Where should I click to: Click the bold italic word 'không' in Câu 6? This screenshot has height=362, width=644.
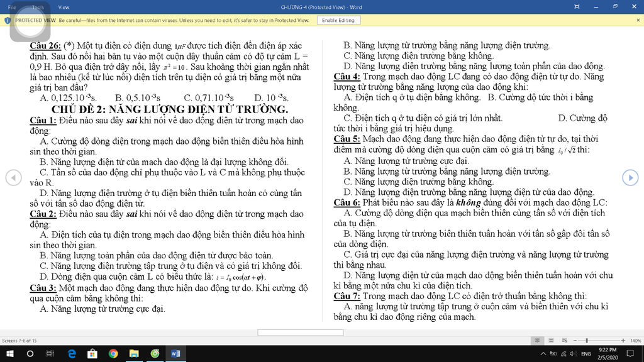(468, 203)
